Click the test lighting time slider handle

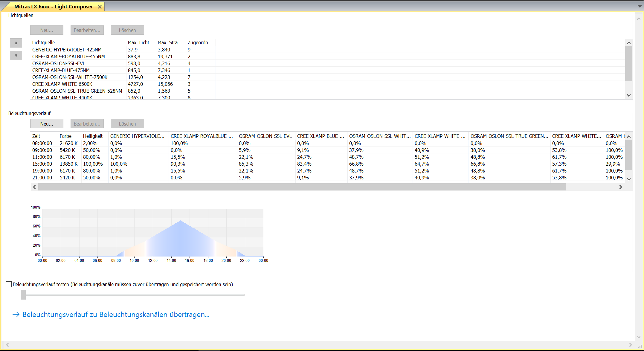pos(23,294)
